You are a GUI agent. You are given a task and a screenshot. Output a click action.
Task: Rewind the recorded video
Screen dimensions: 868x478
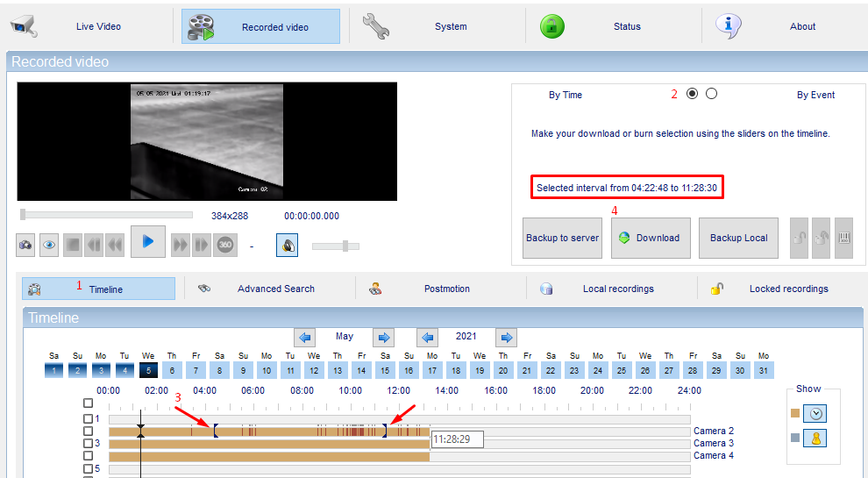[115, 245]
